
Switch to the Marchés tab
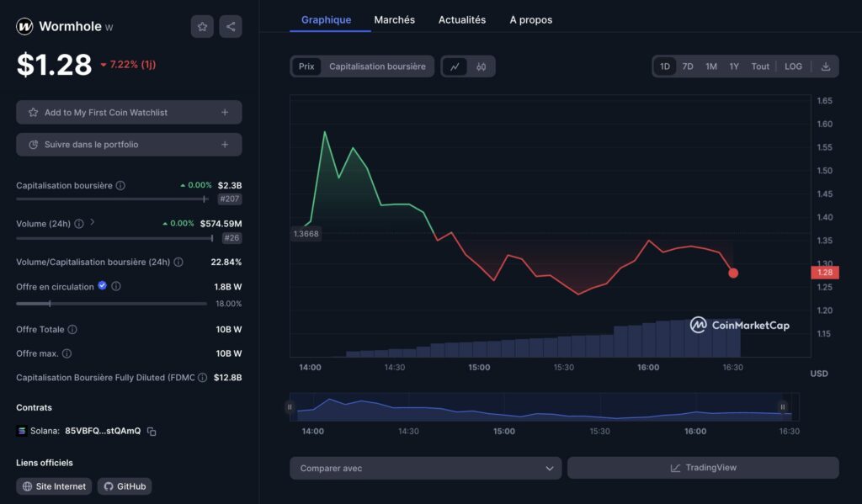394,20
